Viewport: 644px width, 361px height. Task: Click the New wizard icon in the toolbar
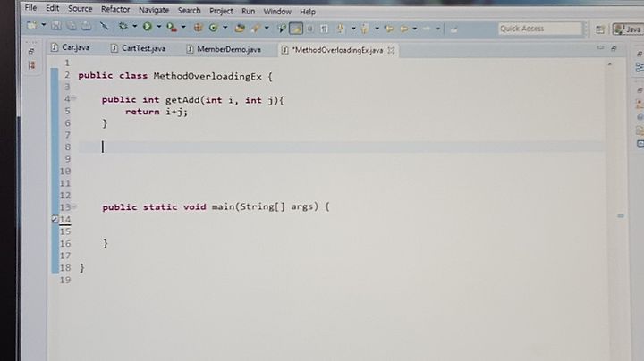(31, 25)
